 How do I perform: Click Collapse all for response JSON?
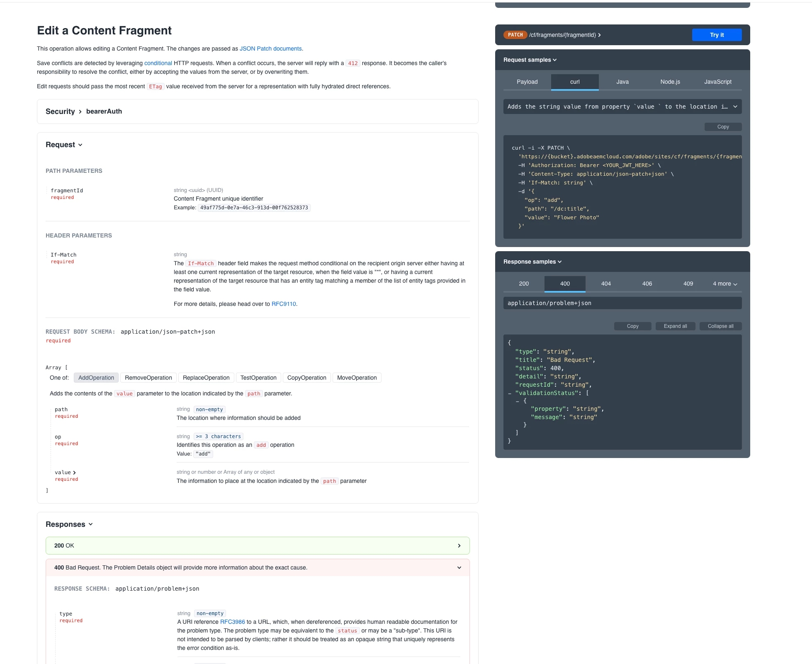point(720,326)
